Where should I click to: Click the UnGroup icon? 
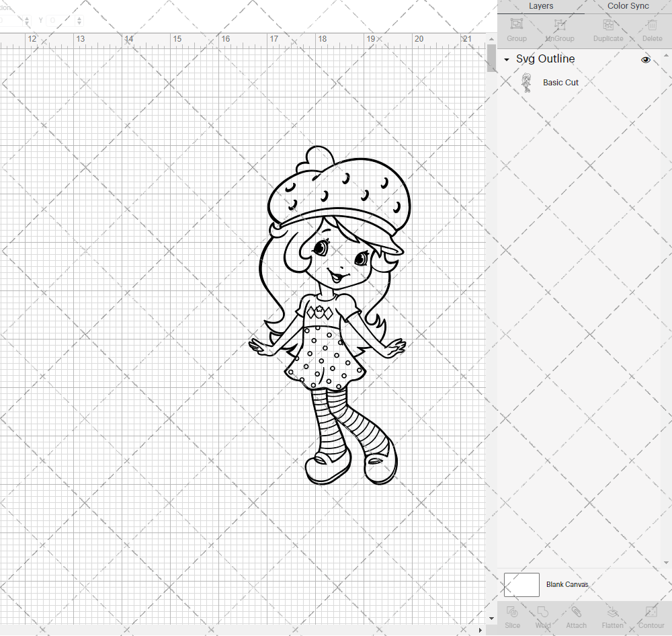(x=560, y=24)
